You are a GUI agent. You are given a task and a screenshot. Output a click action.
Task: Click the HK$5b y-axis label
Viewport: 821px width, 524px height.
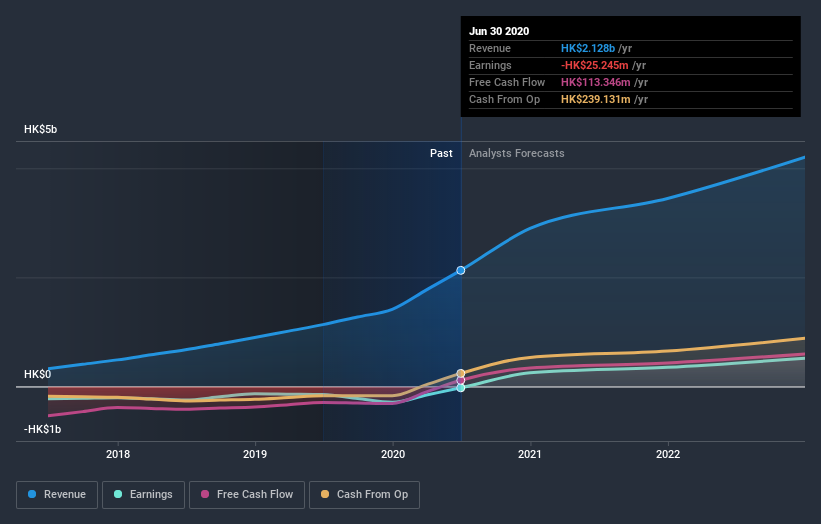point(40,129)
